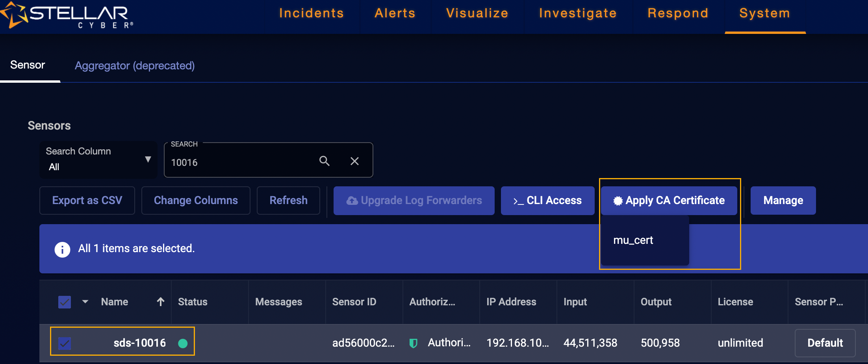Click the Default sensor profile button
Screen dimensions: 868x364
pos(825,343)
